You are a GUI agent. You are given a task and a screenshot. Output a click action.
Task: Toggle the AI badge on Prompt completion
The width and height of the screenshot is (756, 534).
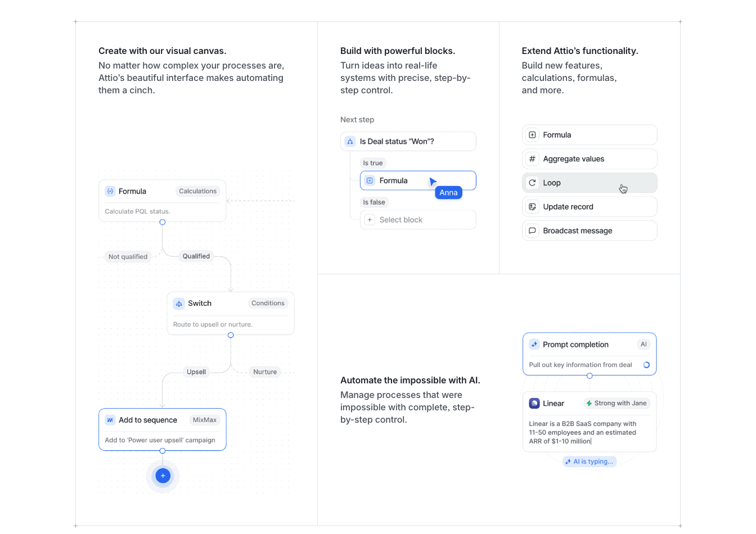click(643, 344)
